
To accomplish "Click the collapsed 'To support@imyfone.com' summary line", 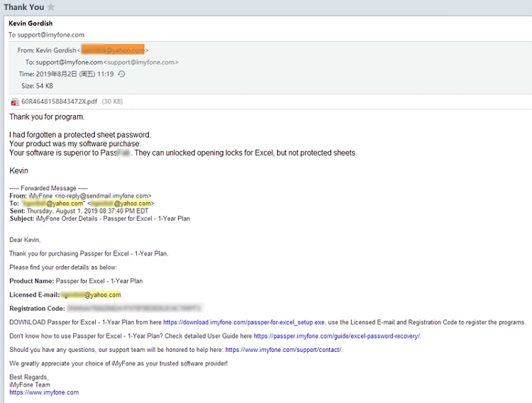I will click(46, 35).
